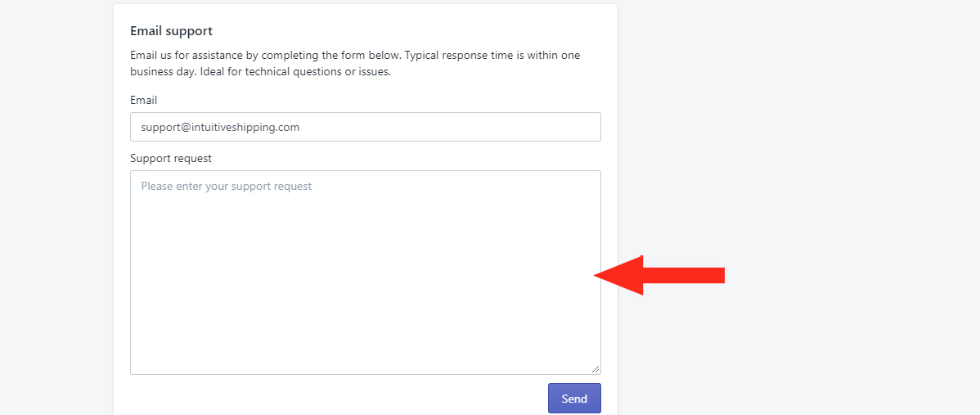Click the gray page background left of card
The width and height of the screenshot is (980, 415).
56,206
